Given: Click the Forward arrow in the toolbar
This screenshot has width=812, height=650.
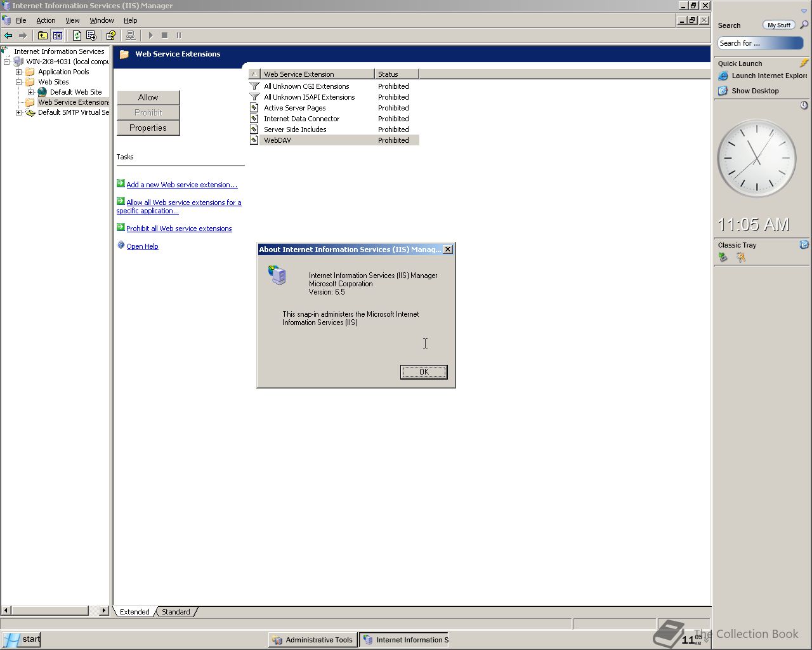Looking at the screenshot, I should coord(23,36).
